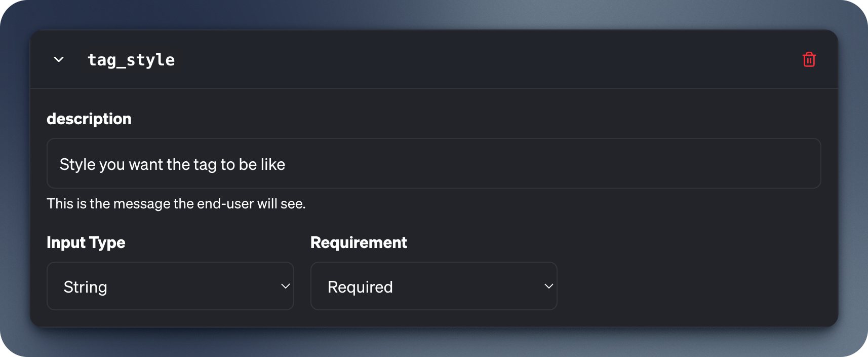Delete the tag_style variable with trash icon

pyautogui.click(x=809, y=60)
